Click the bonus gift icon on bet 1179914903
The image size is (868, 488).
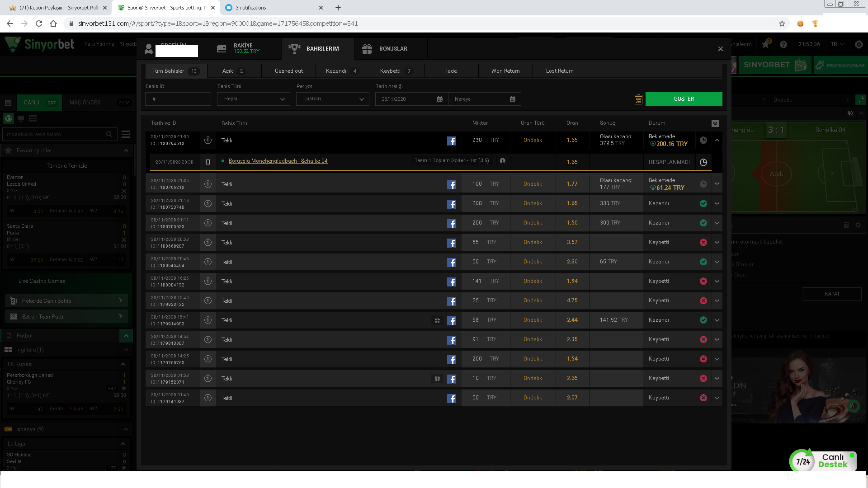click(437, 320)
